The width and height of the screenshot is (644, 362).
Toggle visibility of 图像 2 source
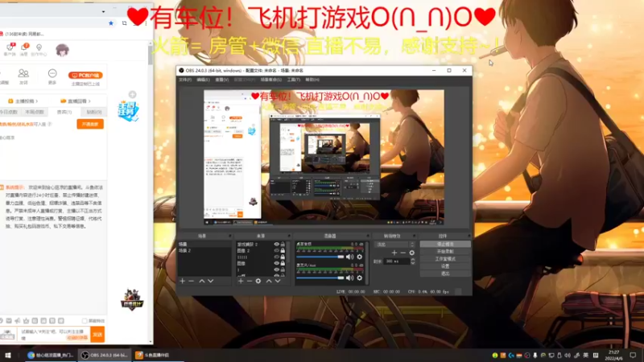[276, 250]
